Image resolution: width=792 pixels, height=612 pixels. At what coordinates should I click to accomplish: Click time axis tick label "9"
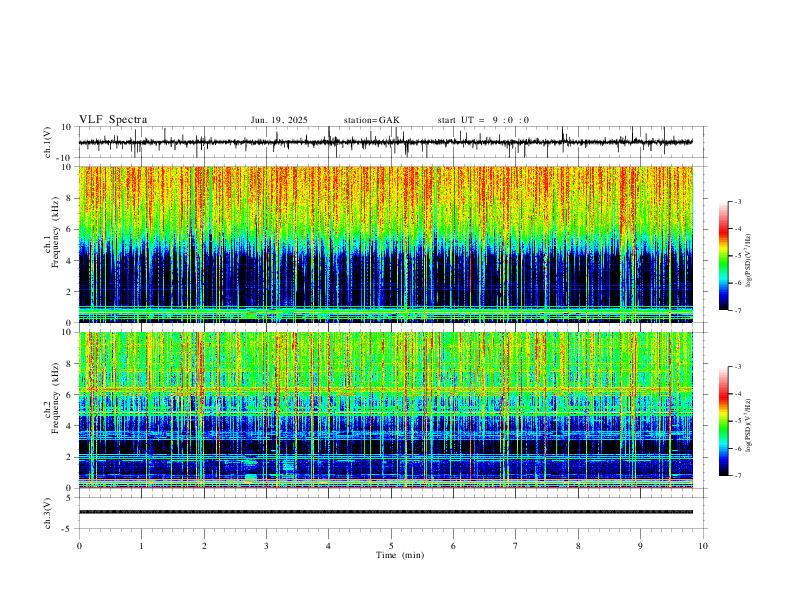640,546
